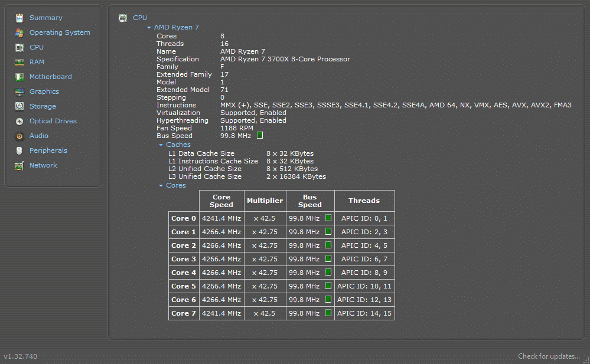The height and width of the screenshot is (364, 590).
Task: Collapse the AMD Ryzen 7 tree node
Action: 149,28
